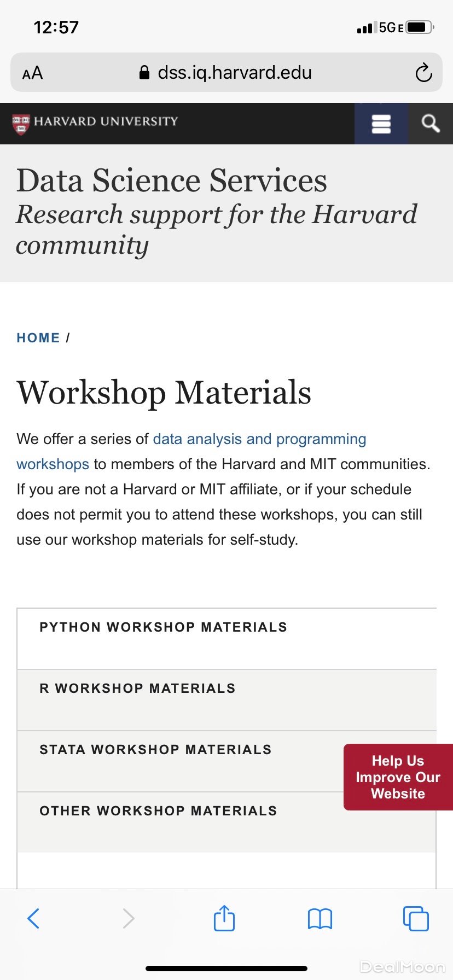
Task: Go back to the previous page
Action: (33, 918)
